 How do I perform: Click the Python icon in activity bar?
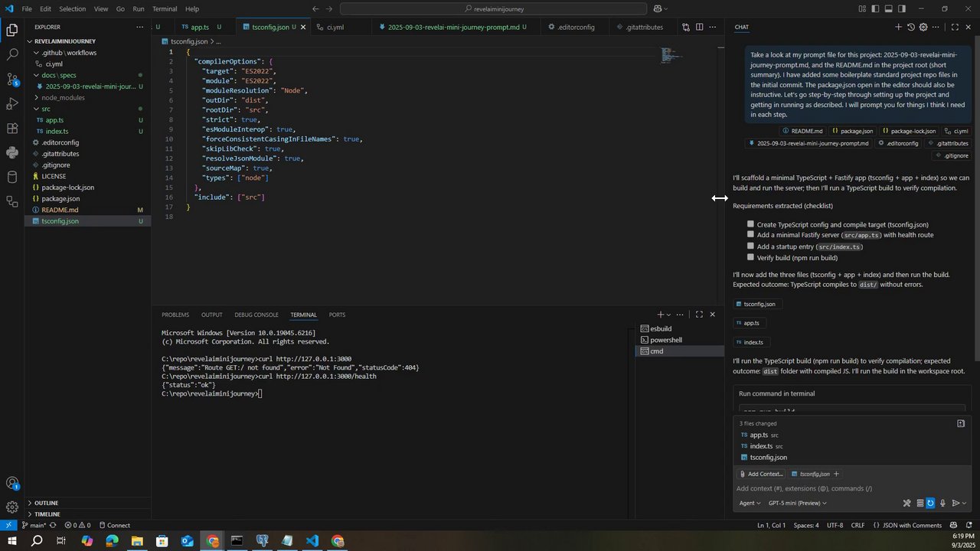12,152
